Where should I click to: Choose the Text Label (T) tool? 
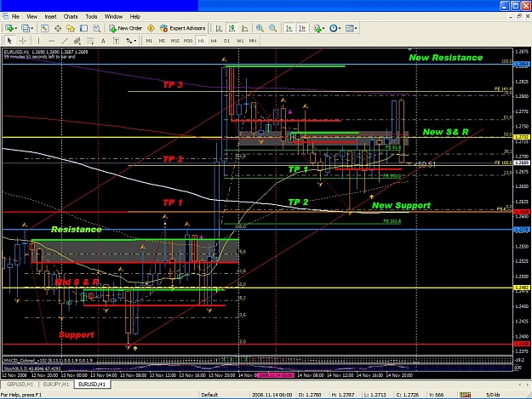coord(116,41)
